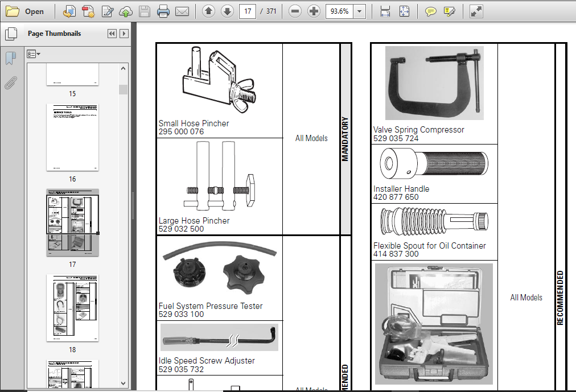Open thumbnails options menu dropdown
Viewport: 576px width, 392px height.
[34, 54]
